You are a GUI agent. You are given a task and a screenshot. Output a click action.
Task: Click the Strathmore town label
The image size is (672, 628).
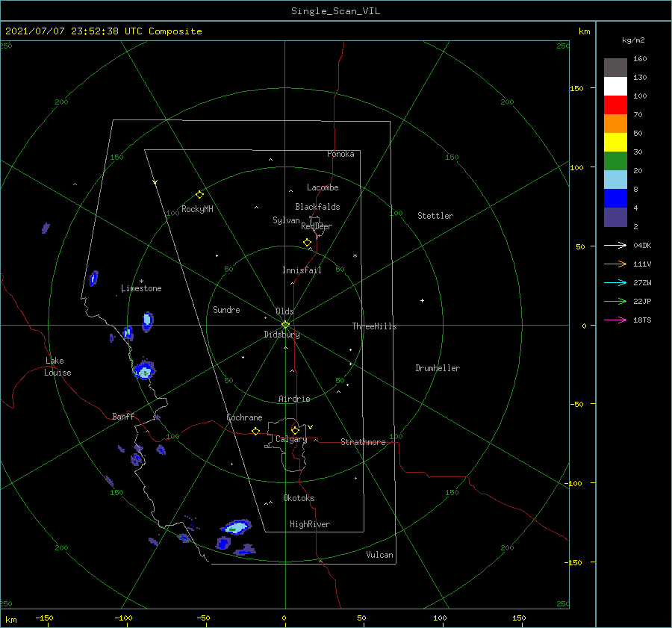pos(363,442)
